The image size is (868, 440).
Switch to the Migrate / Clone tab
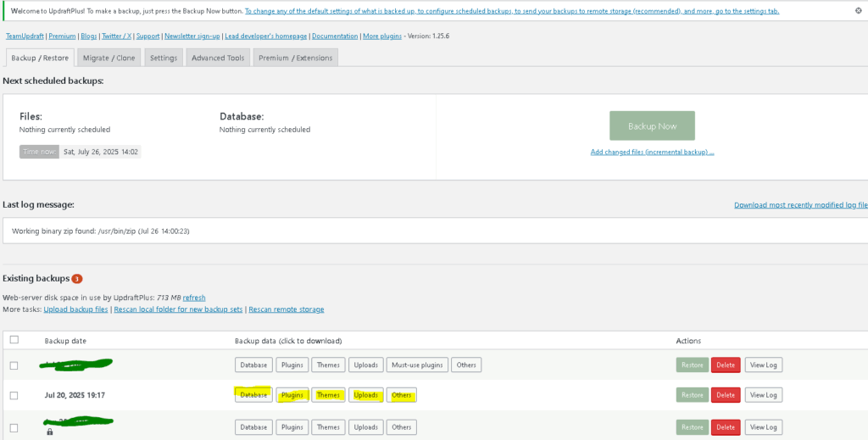pos(109,58)
